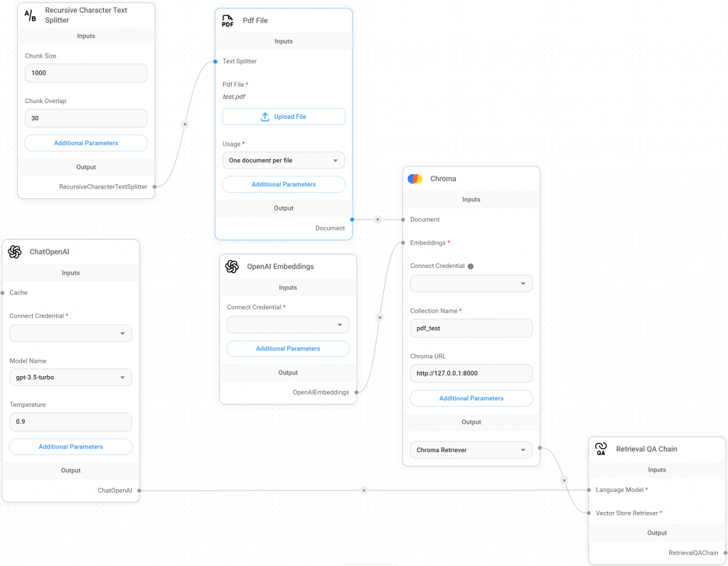728x566 pixels.
Task: Click the RecursiveCharacterTextSplitter output handle
Action: coord(154,187)
